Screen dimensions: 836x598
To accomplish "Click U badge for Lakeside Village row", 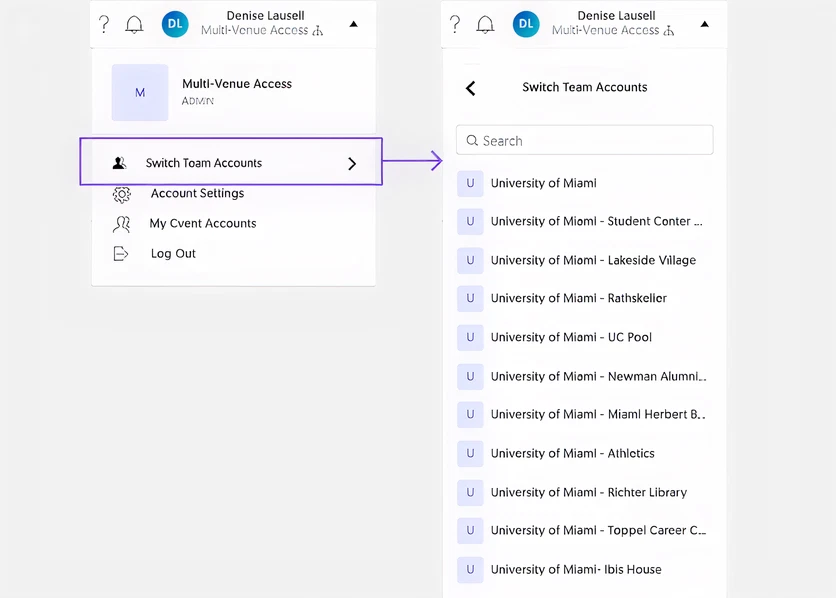I will [470, 261].
